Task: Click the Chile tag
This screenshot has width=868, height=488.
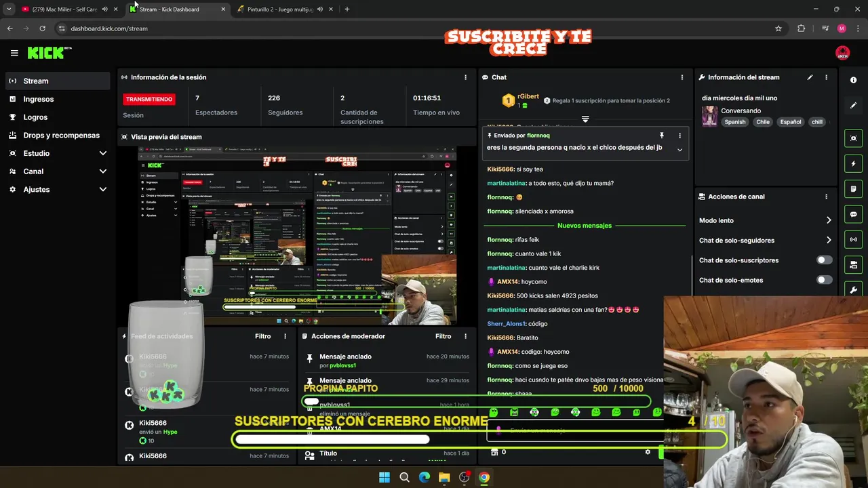Action: point(763,122)
